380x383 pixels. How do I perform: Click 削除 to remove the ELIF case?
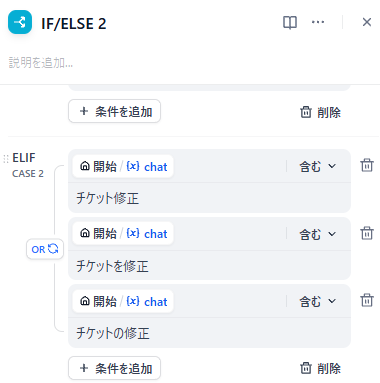[320, 368]
